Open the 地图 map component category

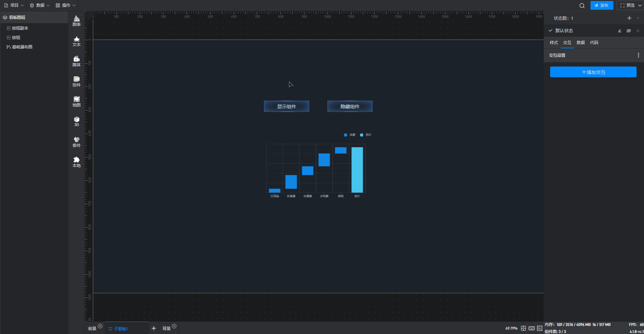76,101
